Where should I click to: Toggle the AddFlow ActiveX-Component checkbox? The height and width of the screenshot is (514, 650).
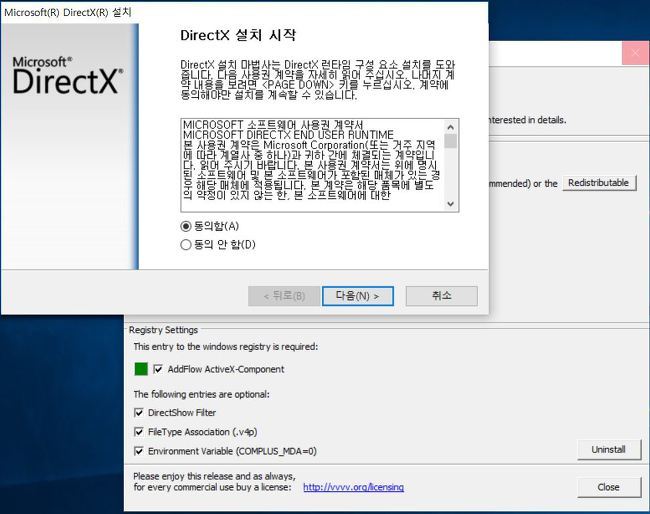pyautogui.click(x=158, y=369)
